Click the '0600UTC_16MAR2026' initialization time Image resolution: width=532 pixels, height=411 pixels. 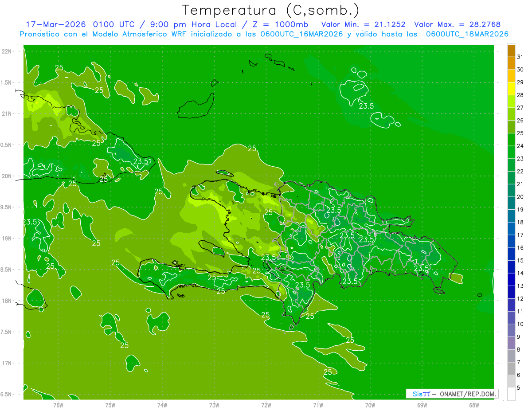(x=301, y=34)
